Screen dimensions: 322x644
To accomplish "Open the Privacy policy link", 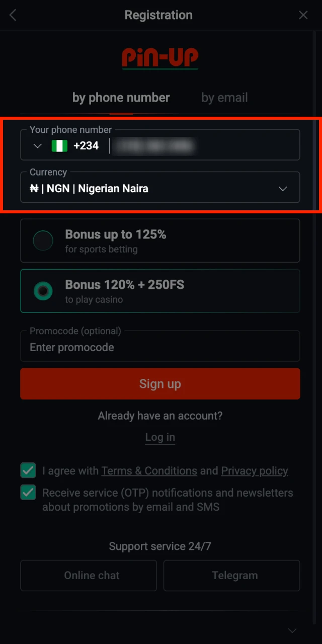I will 255,471.
